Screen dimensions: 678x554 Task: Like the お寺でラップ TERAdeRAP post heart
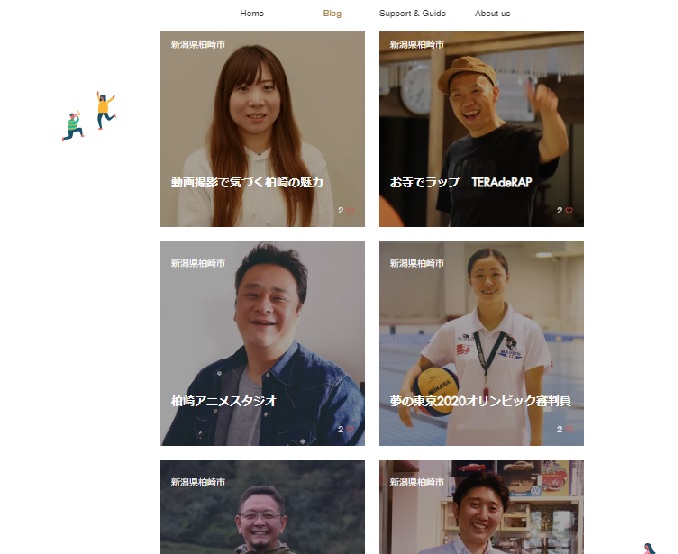tap(569, 210)
